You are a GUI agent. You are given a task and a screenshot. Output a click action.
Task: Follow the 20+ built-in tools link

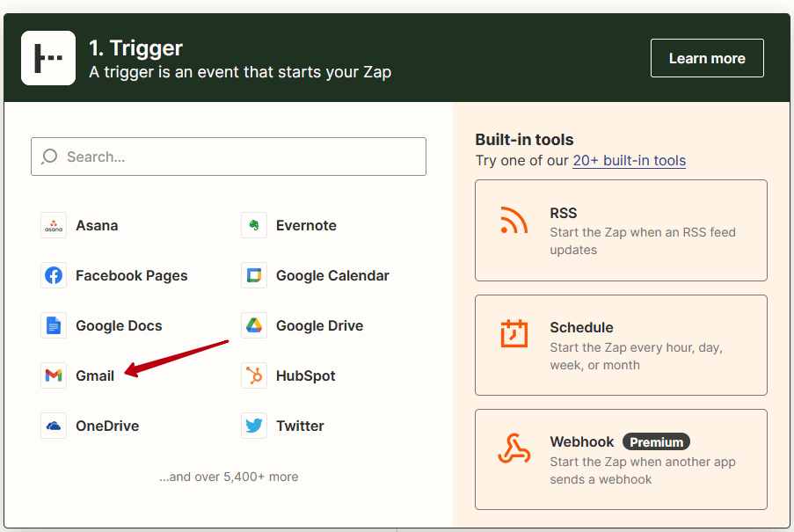[629, 160]
